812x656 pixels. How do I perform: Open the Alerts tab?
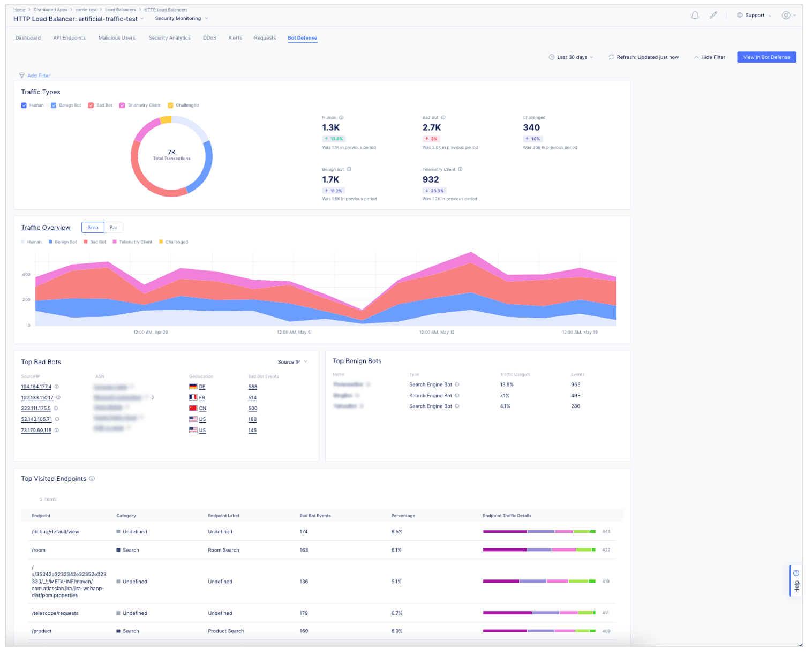pyautogui.click(x=235, y=38)
